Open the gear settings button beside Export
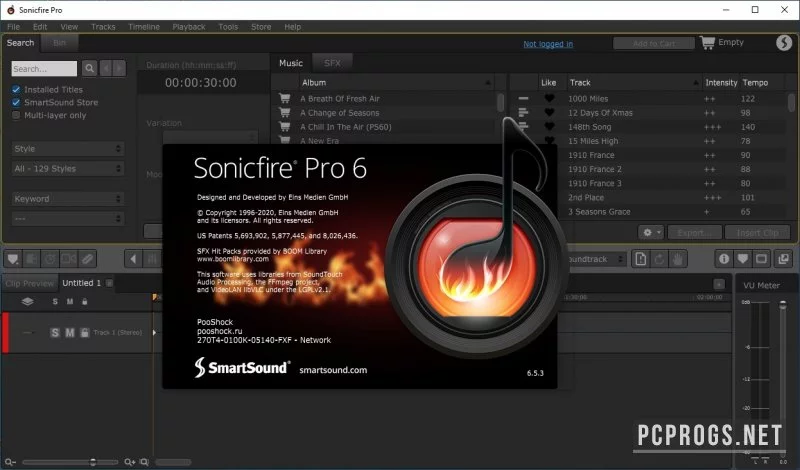The image size is (800, 470). click(651, 233)
